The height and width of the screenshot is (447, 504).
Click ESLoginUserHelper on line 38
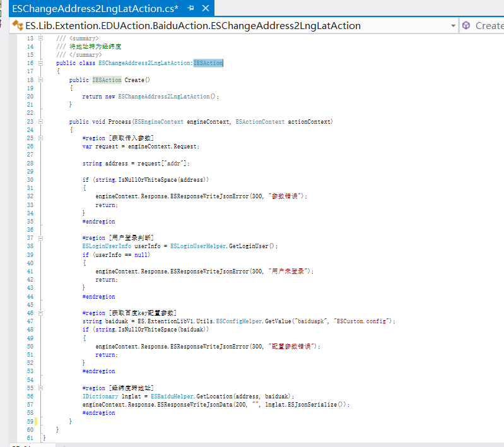click(x=198, y=246)
